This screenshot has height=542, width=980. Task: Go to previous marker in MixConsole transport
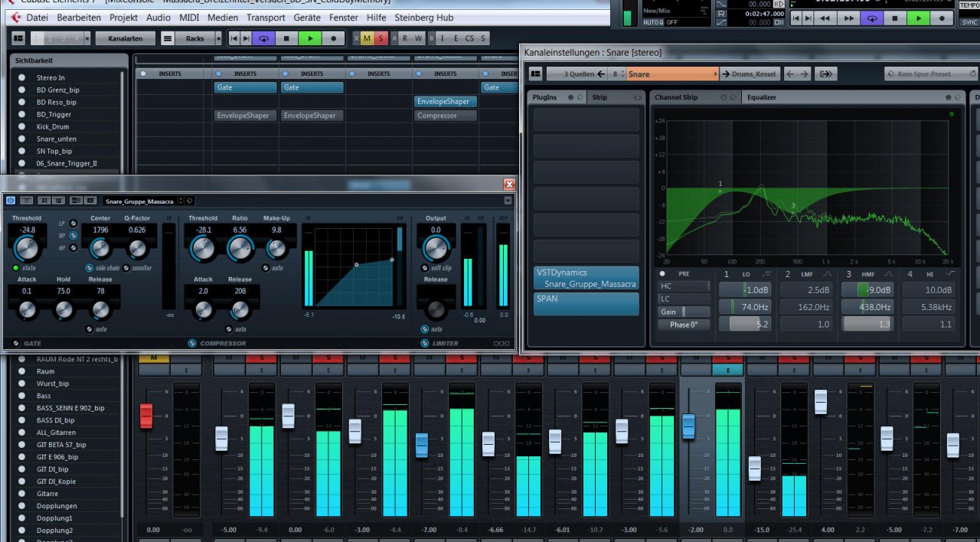pyautogui.click(x=234, y=38)
